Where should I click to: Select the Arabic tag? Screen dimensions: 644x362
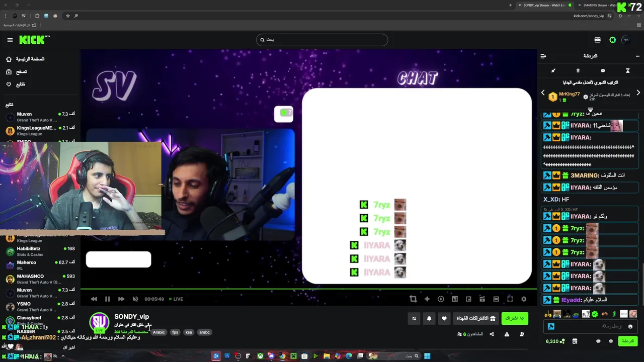[159, 332]
